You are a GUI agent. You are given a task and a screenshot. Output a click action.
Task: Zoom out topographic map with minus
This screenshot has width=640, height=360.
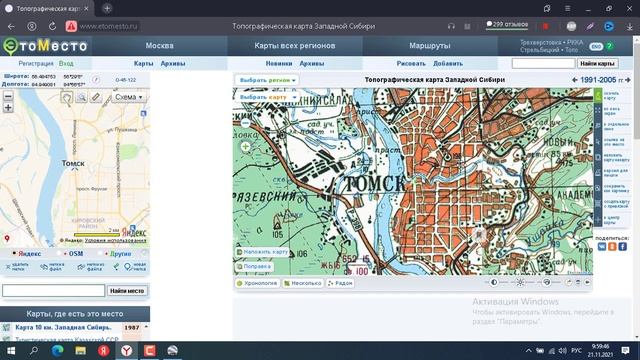[x=245, y=122]
